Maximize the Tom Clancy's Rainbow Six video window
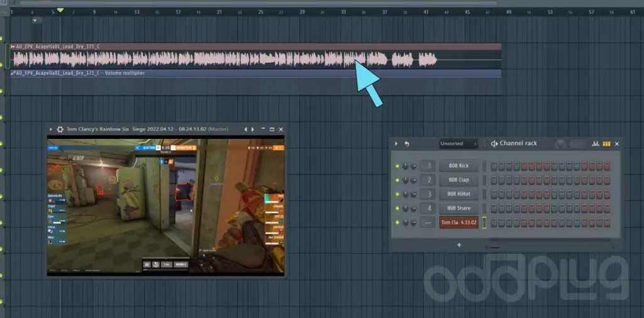 272,129
